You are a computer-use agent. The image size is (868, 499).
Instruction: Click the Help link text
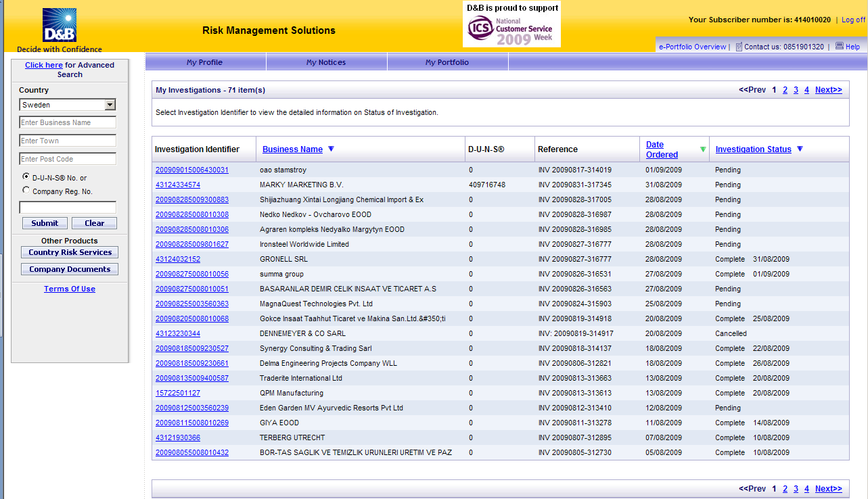point(852,47)
